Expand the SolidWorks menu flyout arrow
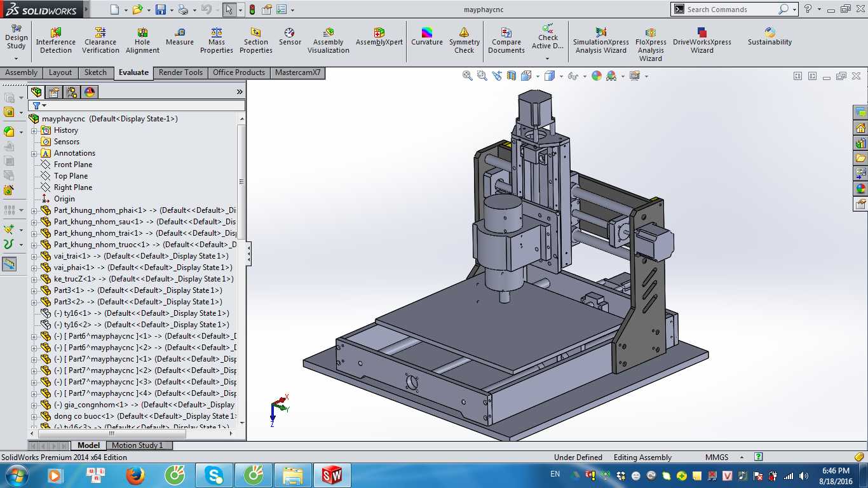 pos(86,10)
